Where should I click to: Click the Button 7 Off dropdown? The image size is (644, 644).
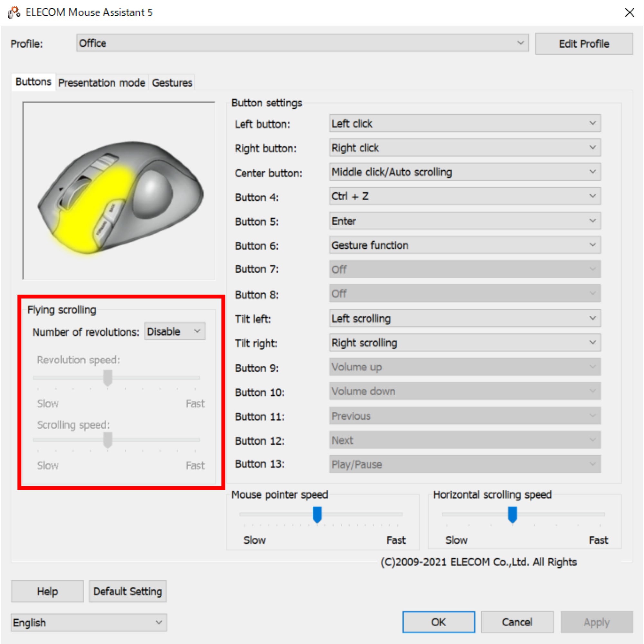pyautogui.click(x=465, y=269)
